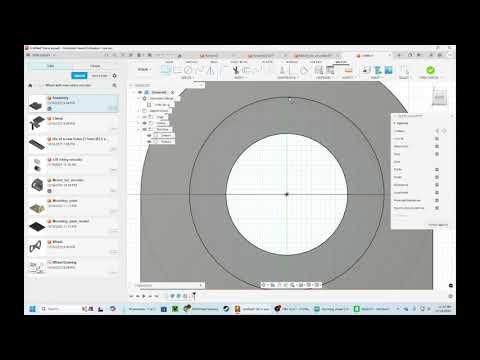Expand the Comments panel

tap(201, 285)
